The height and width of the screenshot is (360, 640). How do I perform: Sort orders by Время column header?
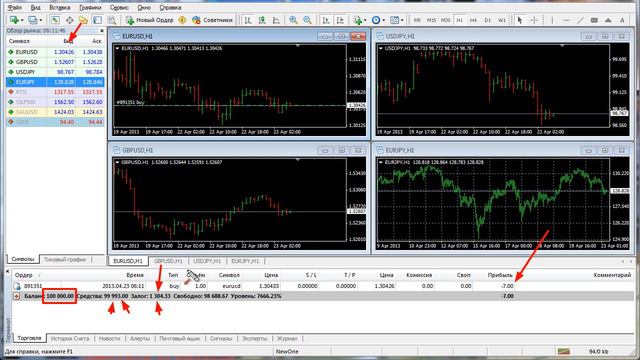click(135, 275)
